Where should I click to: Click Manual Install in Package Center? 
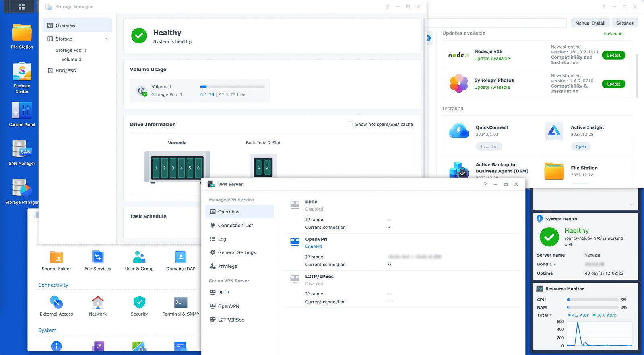tap(590, 23)
